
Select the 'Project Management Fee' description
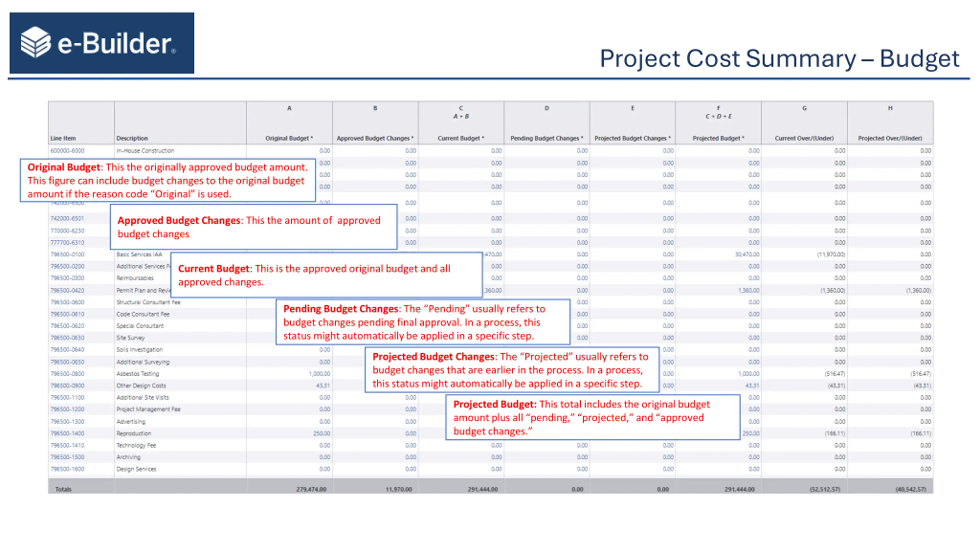pos(149,409)
